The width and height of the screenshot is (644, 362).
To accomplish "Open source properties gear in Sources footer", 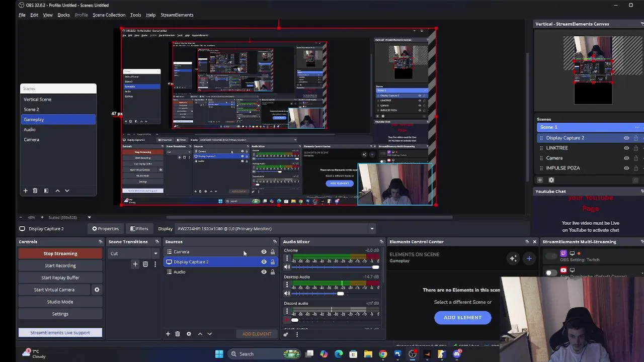I will pos(189,334).
